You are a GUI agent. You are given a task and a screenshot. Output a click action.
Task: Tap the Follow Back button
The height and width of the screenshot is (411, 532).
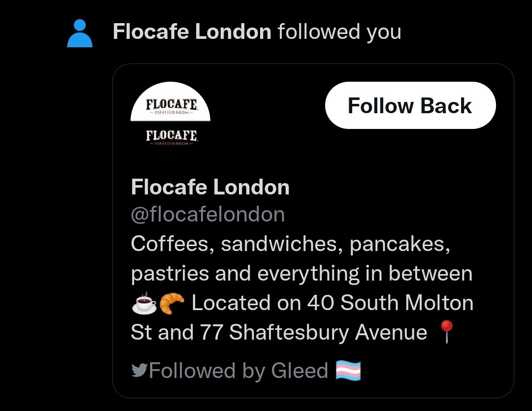point(410,105)
